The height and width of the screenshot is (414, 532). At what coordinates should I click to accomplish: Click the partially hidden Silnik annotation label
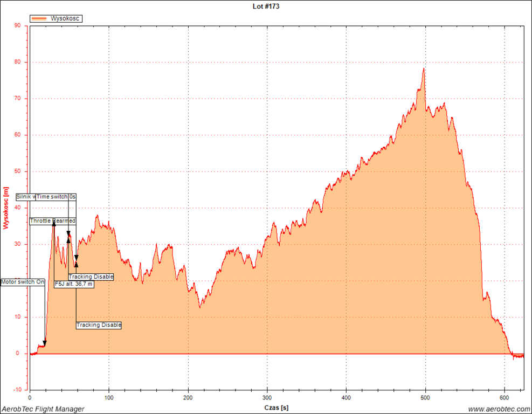25,197
